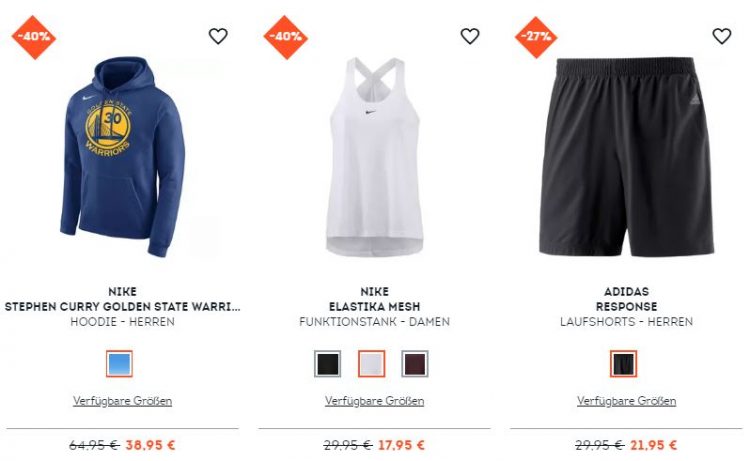
Task: Show available sizes for Adidas Response shorts
Action: point(627,401)
